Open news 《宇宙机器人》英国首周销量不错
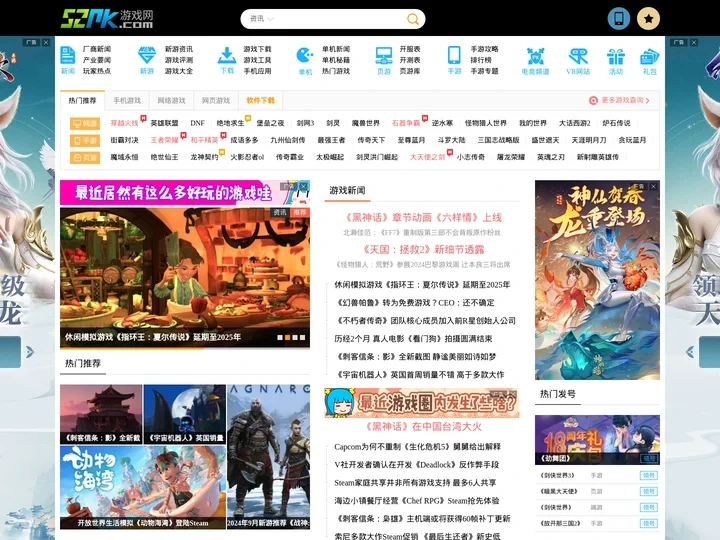Viewport: 720px width, 540px height. pyautogui.click(x=419, y=375)
